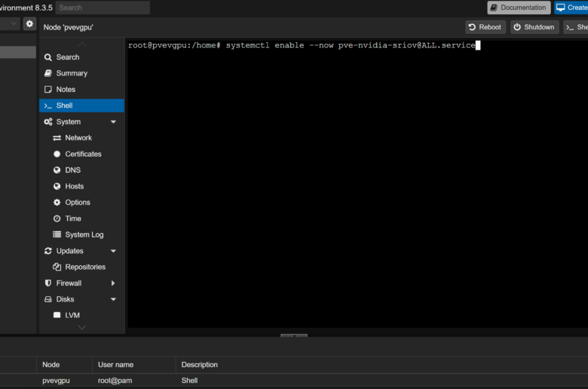Open the LVM menu item

(x=81, y=315)
